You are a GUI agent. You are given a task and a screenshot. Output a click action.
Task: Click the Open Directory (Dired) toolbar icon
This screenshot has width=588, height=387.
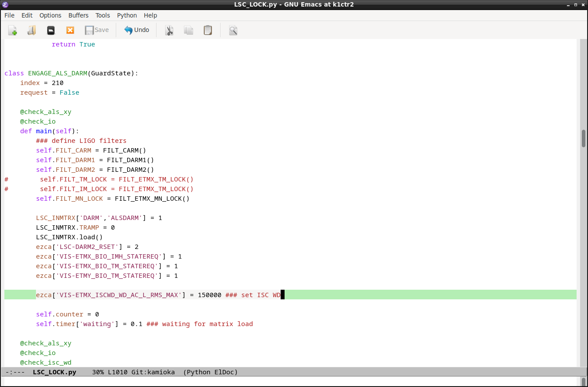point(51,30)
